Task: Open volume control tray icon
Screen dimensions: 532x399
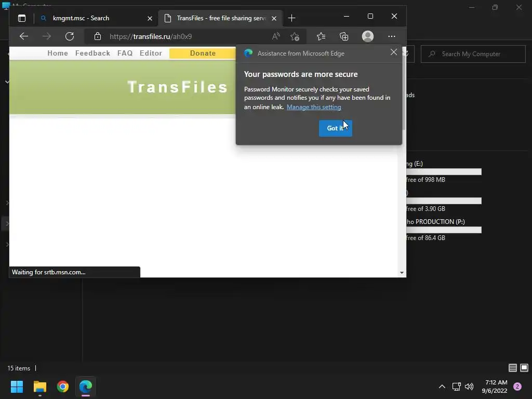Action: 469,387
